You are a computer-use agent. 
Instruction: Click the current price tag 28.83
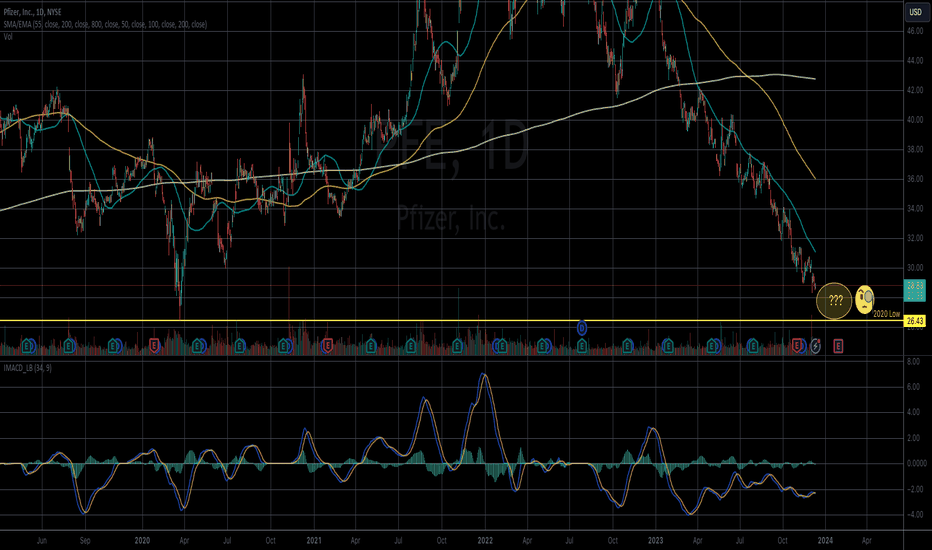[x=915, y=286]
